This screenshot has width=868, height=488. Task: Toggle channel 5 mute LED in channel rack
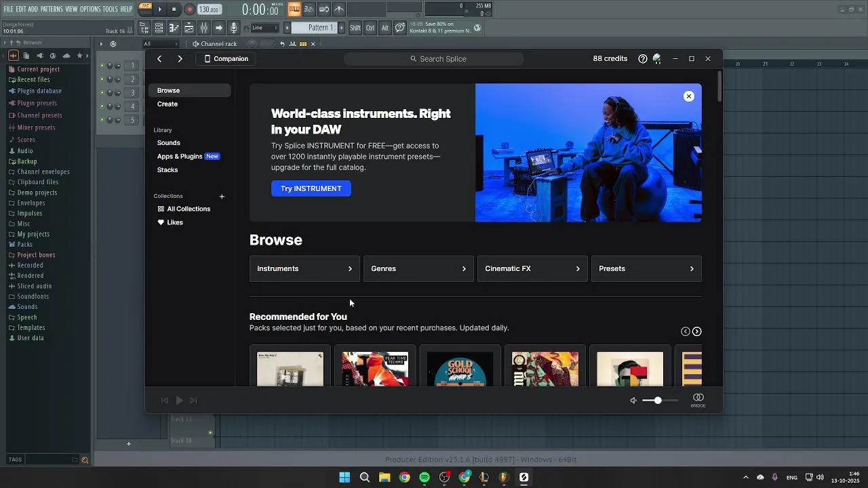(x=102, y=120)
